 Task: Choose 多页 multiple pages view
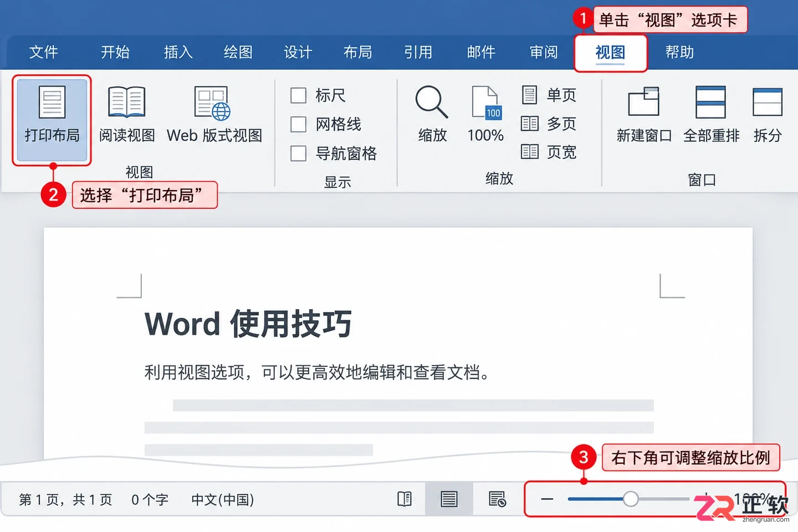coord(549,124)
